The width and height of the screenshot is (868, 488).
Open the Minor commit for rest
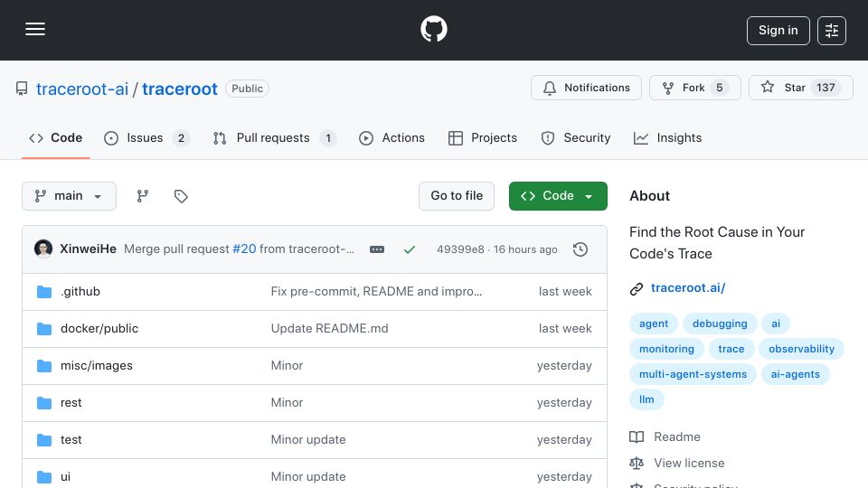[x=287, y=403]
